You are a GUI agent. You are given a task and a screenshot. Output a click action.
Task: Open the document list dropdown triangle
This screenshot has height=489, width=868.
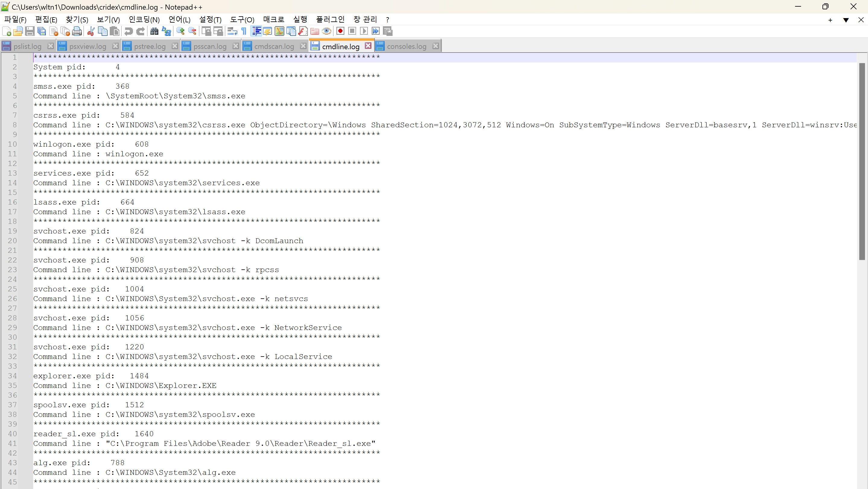click(x=846, y=20)
